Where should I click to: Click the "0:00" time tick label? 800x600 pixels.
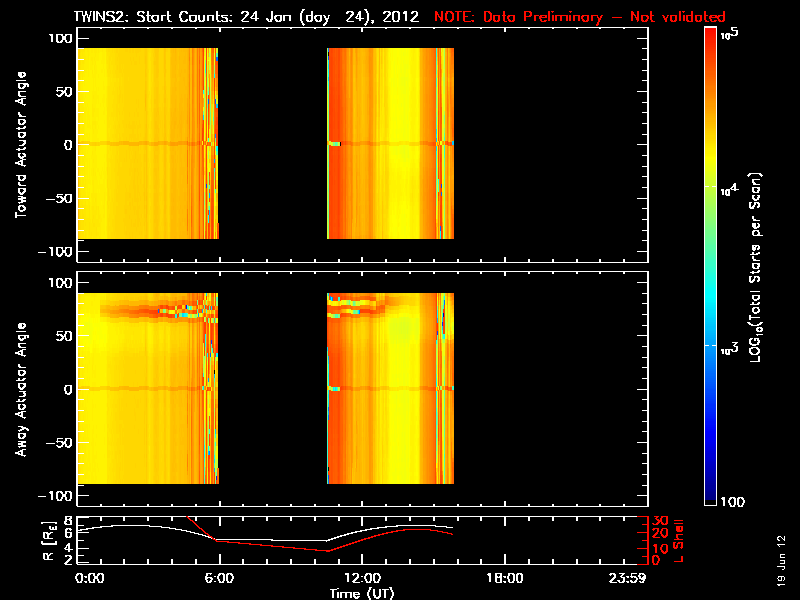tap(89, 579)
